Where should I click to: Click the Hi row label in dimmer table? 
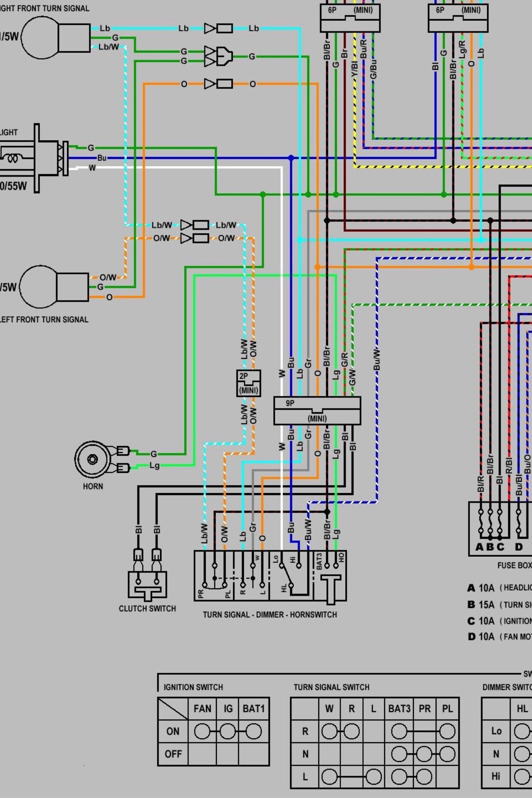[496, 776]
